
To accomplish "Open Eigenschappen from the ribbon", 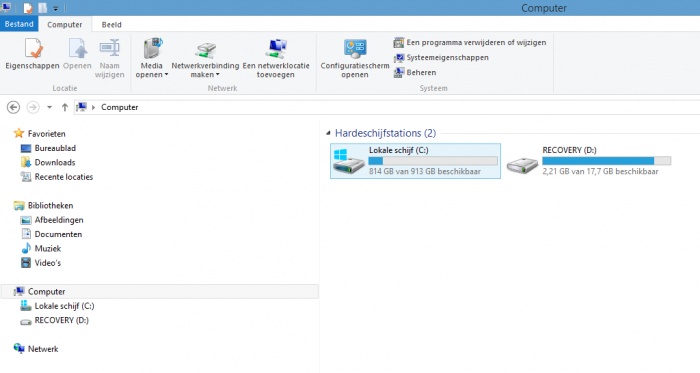I will click(x=32, y=54).
